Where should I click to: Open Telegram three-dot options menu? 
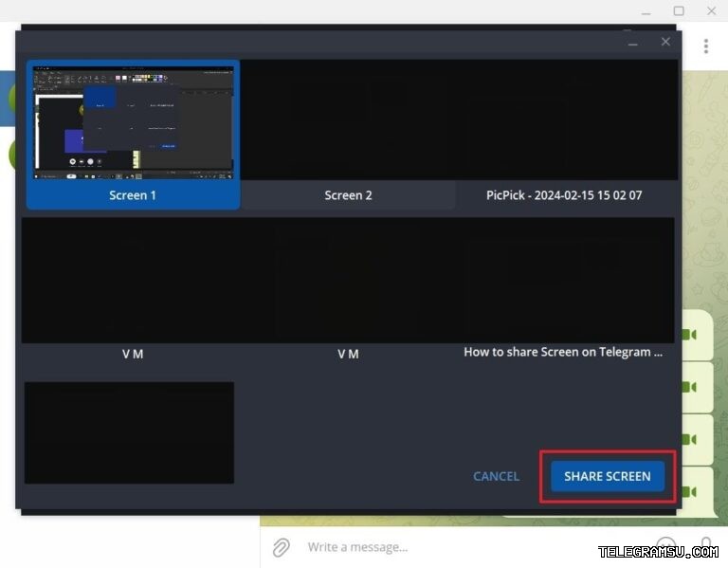pos(705,46)
